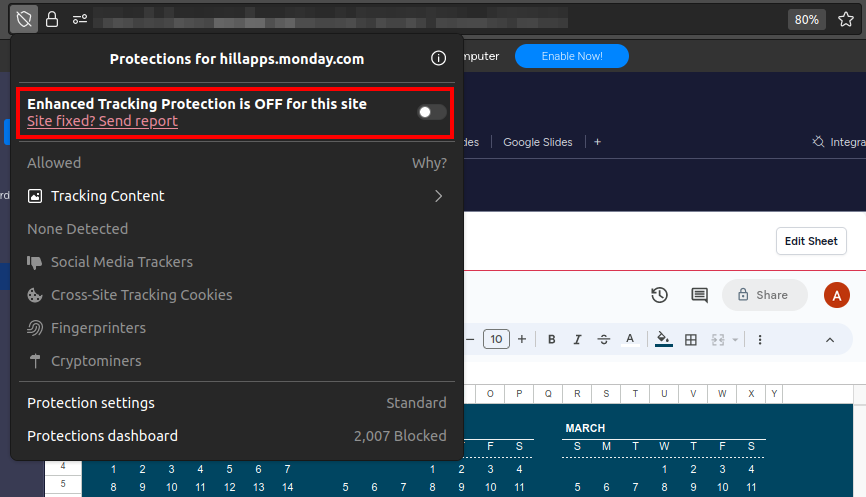Toggle Enhanced Tracking Protection switch on

coord(432,112)
